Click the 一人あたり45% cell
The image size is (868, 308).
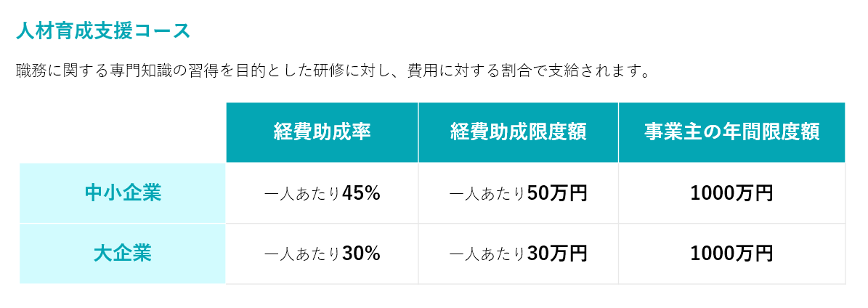pos(322,193)
